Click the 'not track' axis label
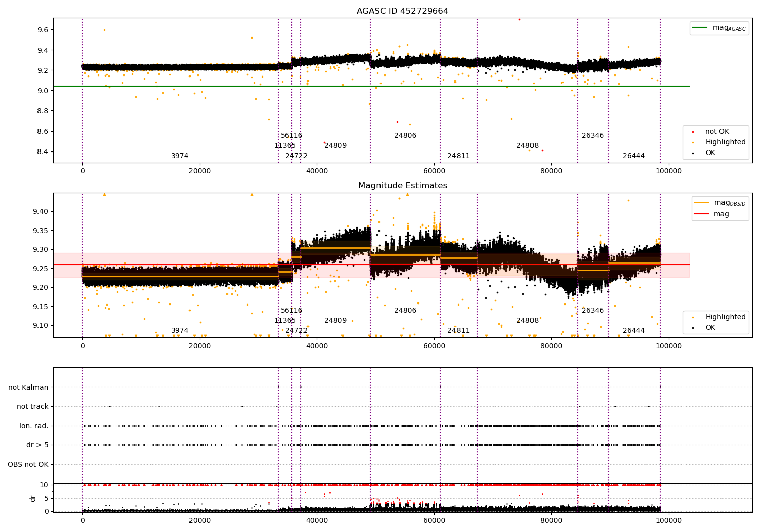760x532 pixels. click(x=32, y=407)
